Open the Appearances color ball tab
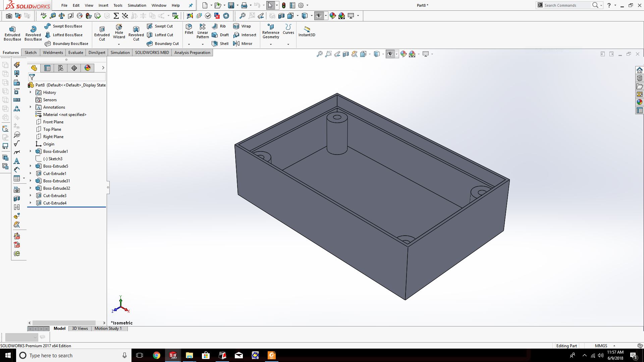The height and width of the screenshot is (362, 644). coord(88,68)
